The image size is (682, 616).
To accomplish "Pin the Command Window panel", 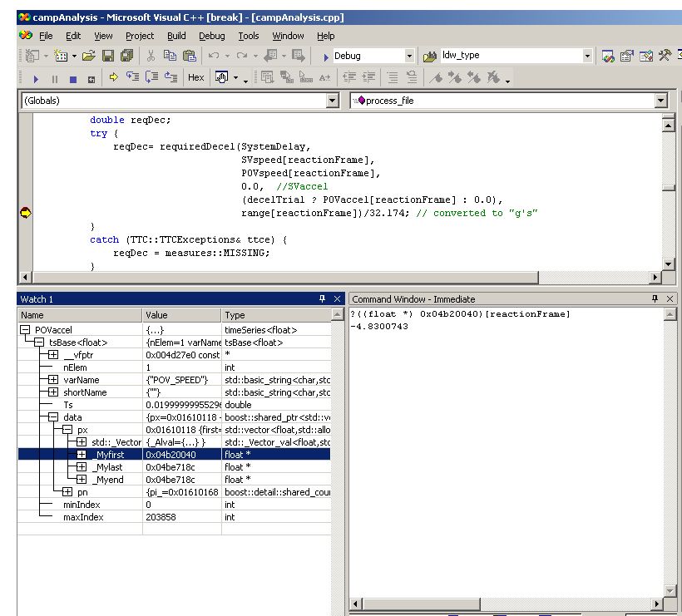I will pos(655,298).
